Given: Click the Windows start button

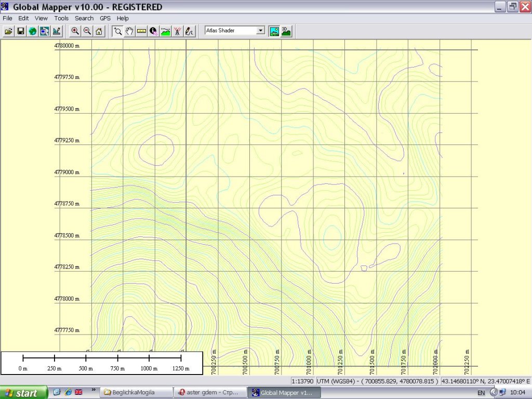Looking at the screenshot, I should click(23, 393).
